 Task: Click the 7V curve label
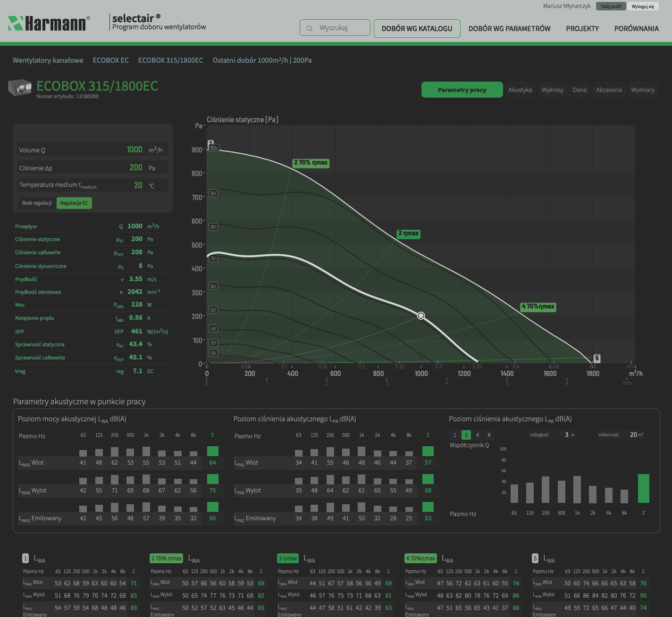[213, 258]
